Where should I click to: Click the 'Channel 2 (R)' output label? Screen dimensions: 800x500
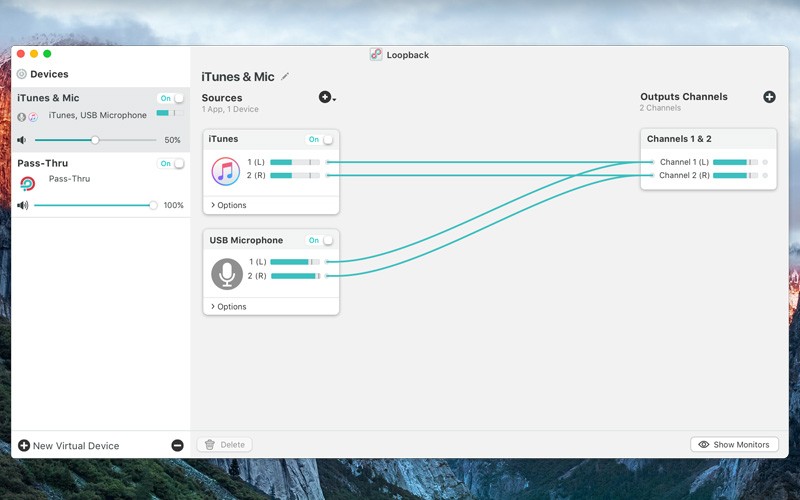(x=684, y=176)
